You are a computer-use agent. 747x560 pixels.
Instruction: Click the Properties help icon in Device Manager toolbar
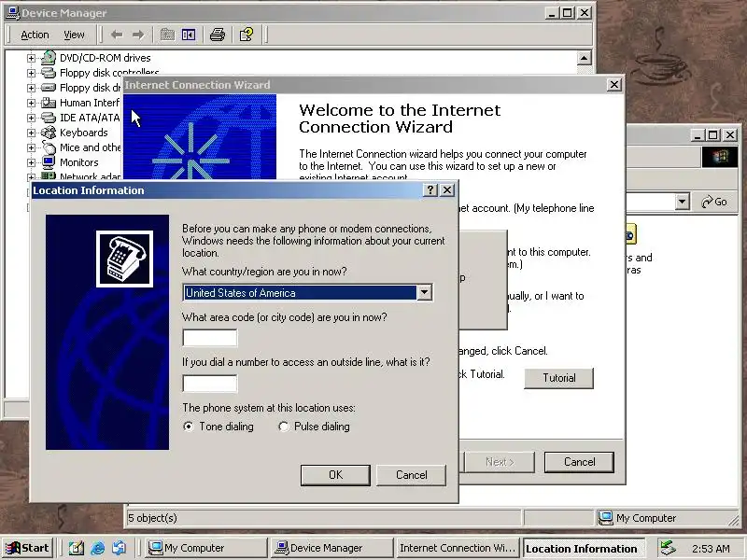[247, 35]
